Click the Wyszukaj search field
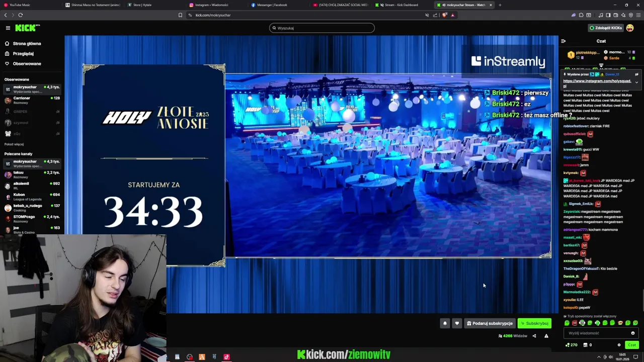Screen dimensions: 644x362 (x=322, y=28)
